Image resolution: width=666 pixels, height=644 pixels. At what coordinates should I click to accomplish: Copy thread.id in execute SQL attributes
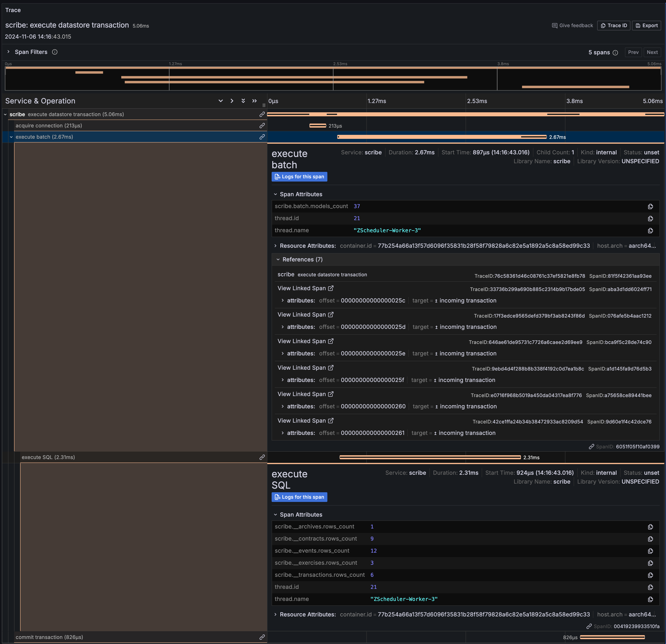650,587
